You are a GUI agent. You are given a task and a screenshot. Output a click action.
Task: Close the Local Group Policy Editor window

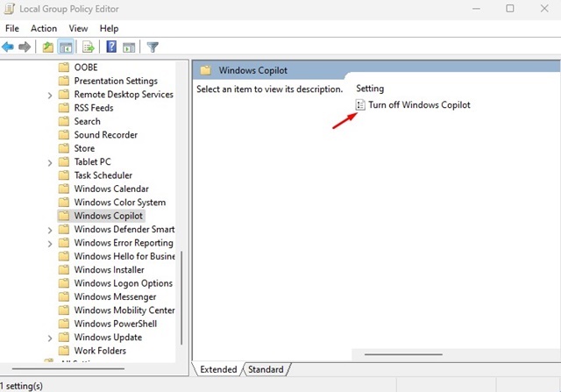544,9
